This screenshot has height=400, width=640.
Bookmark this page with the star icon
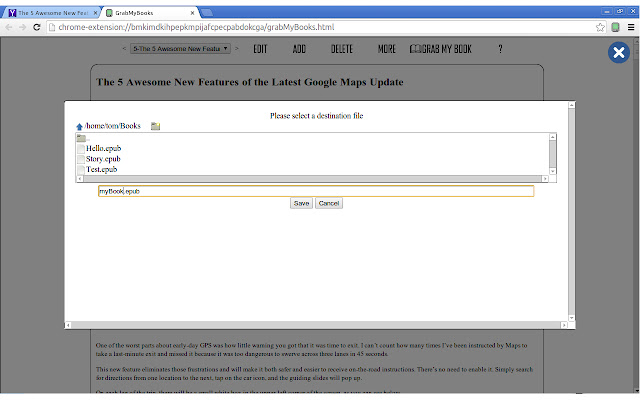pos(600,27)
